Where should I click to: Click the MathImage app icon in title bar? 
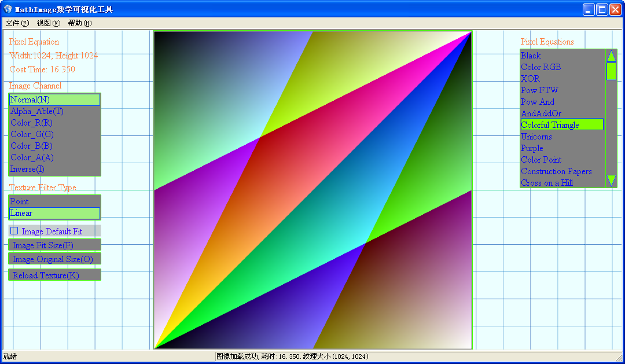tap(8, 9)
